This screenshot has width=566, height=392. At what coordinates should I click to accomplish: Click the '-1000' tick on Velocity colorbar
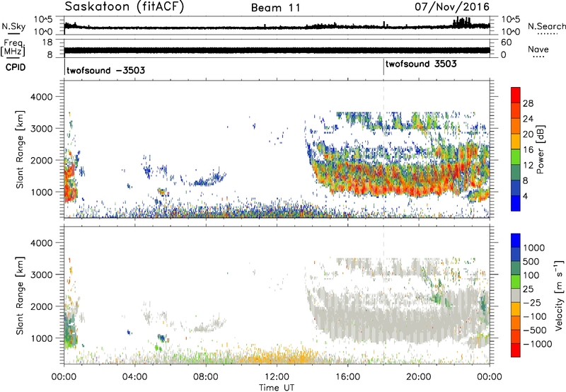point(538,344)
